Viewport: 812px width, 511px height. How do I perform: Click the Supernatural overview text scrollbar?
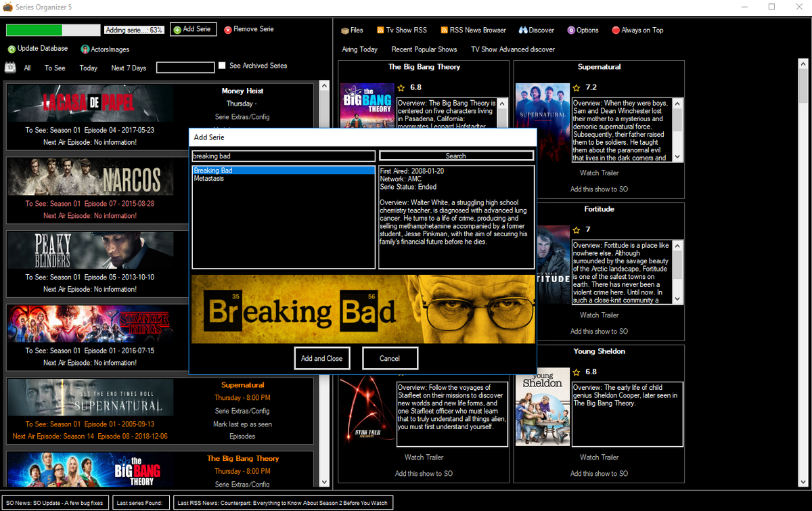point(677,130)
